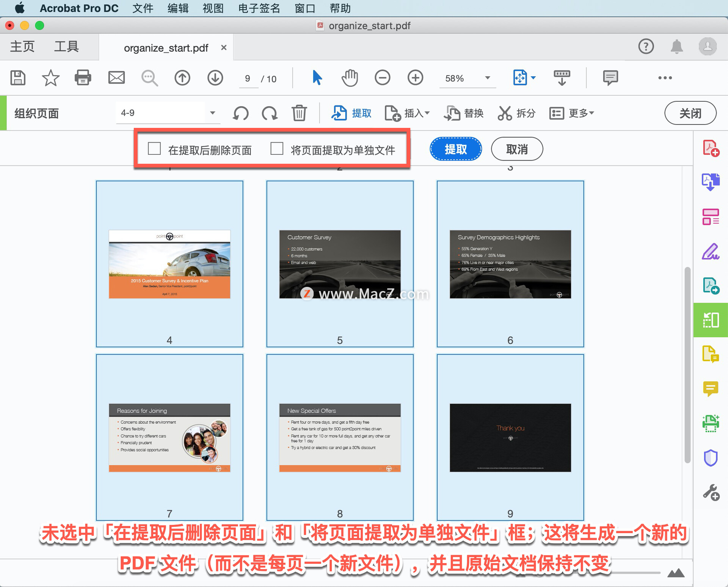Click the Redo action icon
The width and height of the screenshot is (728, 587).
[269, 113]
